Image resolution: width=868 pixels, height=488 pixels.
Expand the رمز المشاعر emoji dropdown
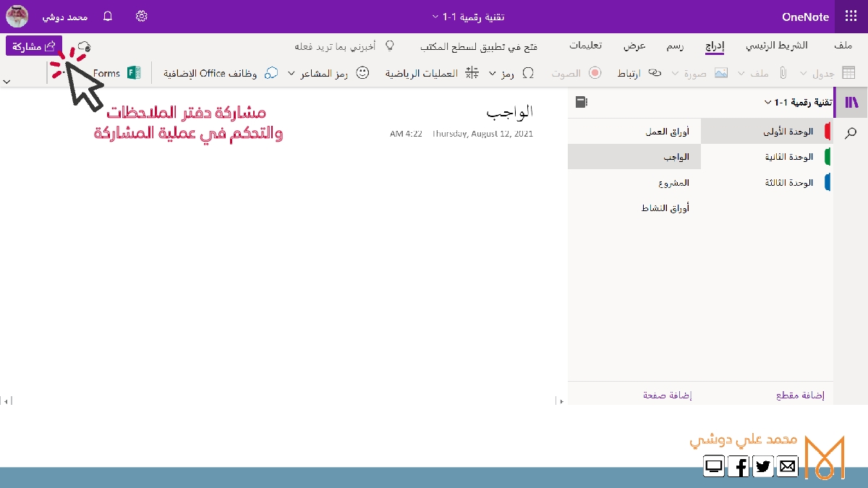tap(292, 74)
